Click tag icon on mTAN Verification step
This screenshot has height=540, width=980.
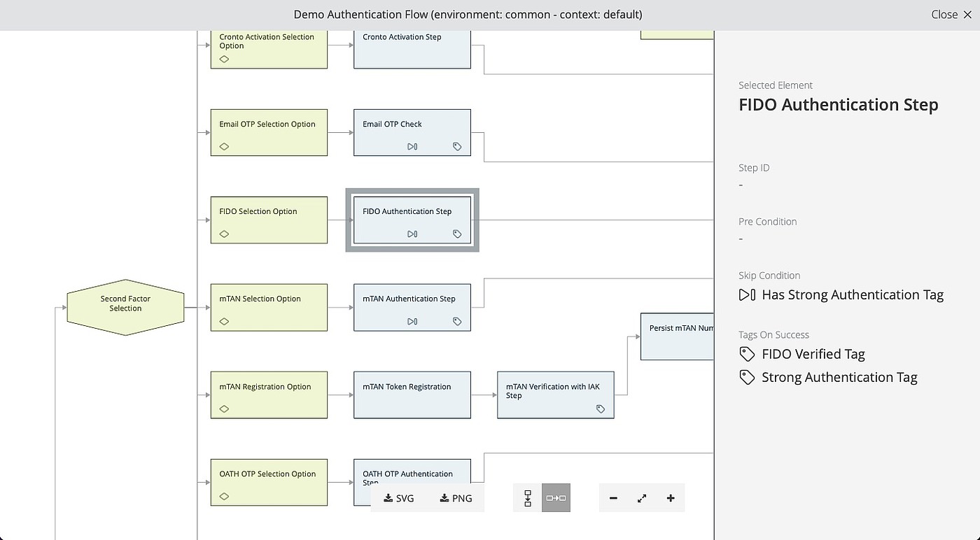pyautogui.click(x=601, y=409)
